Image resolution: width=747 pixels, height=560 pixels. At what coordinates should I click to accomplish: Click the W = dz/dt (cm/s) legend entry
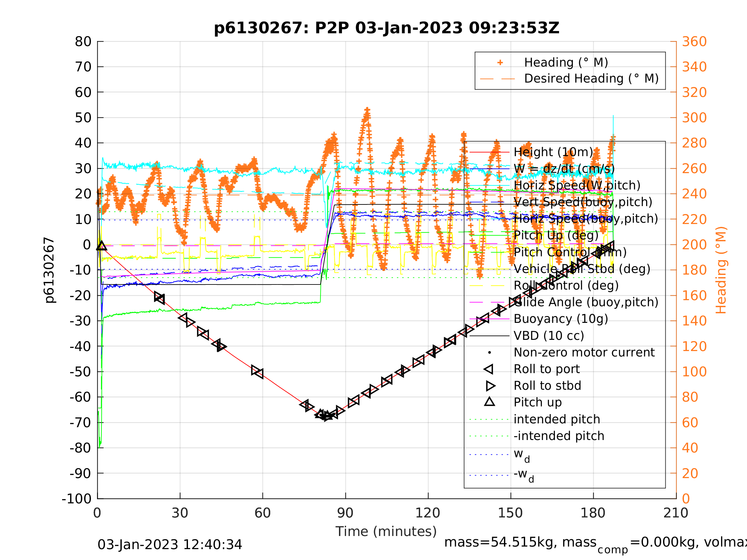(x=564, y=169)
